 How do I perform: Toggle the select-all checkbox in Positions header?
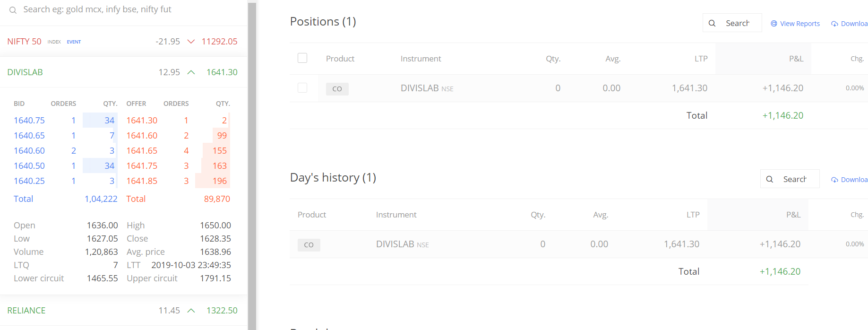point(302,58)
